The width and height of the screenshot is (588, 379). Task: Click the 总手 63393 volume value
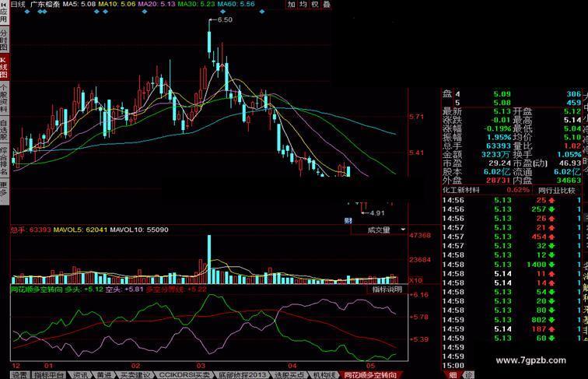tap(499, 146)
